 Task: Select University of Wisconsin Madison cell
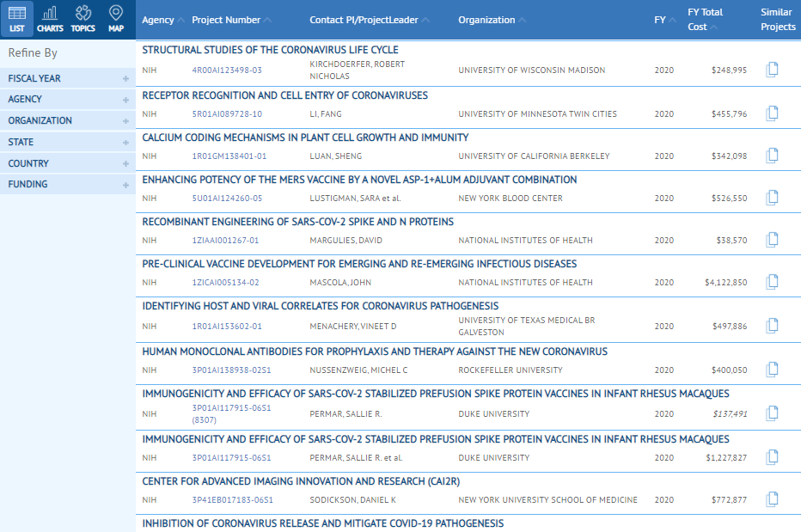pyautogui.click(x=532, y=70)
